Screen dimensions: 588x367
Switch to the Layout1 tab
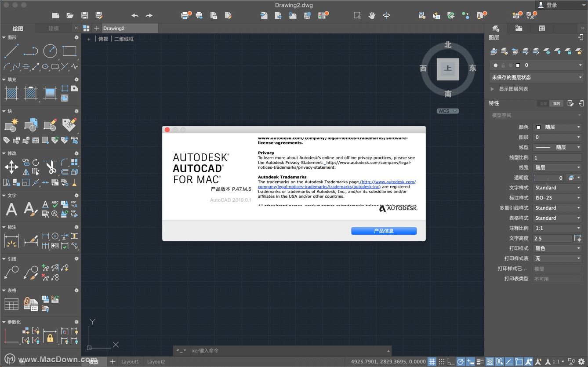point(130,362)
